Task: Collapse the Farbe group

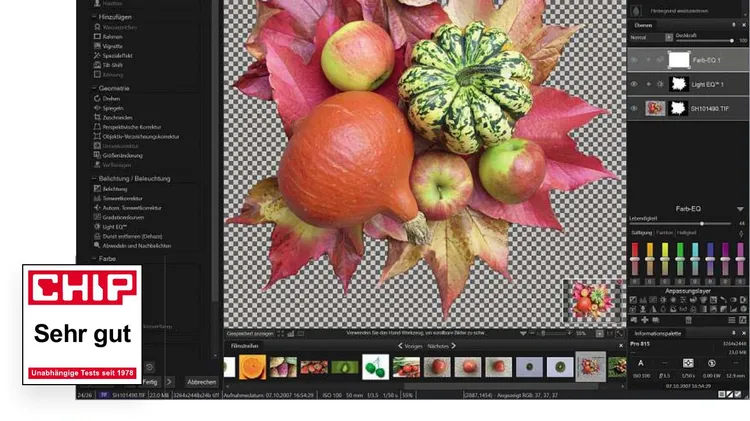Action: (94, 258)
